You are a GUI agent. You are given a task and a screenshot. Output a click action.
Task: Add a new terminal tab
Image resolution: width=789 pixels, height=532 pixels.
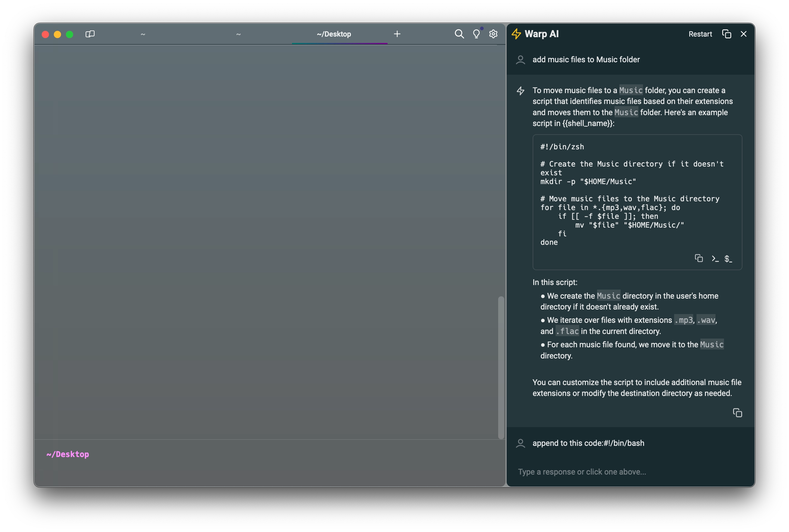397,34
